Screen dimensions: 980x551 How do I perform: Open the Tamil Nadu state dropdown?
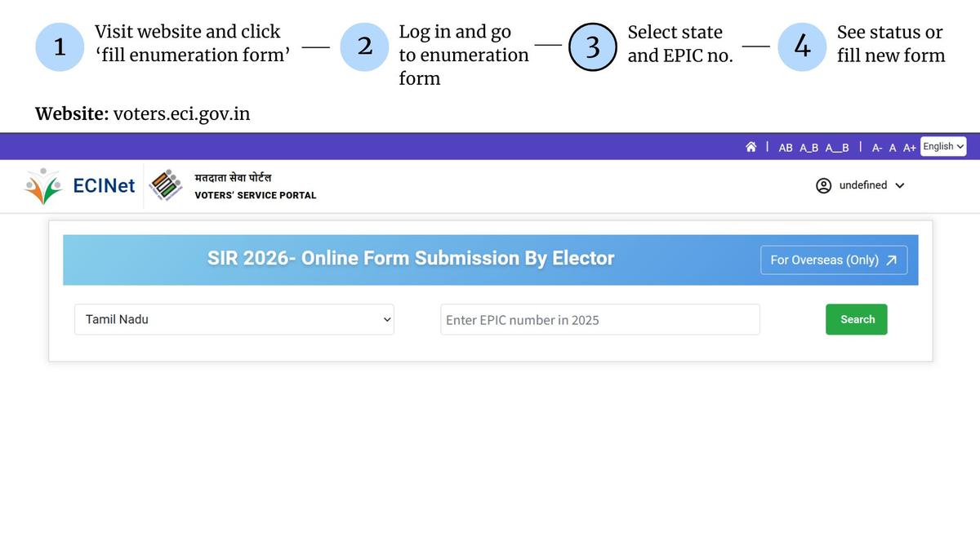(x=234, y=319)
